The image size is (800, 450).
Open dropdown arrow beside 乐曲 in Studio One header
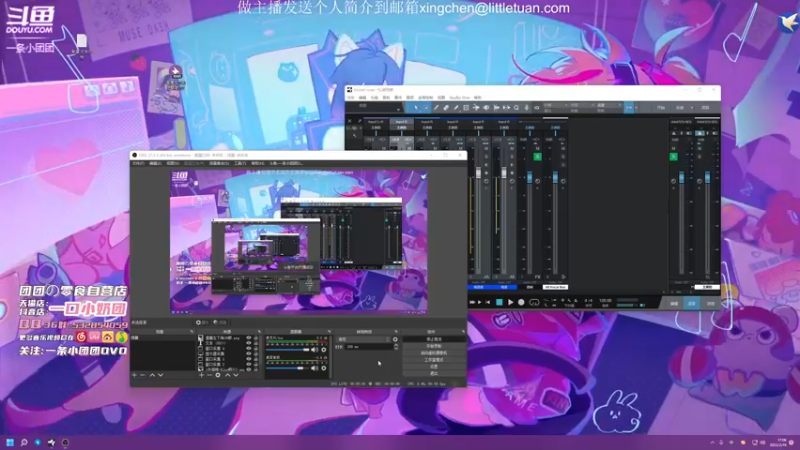[x=692, y=108]
